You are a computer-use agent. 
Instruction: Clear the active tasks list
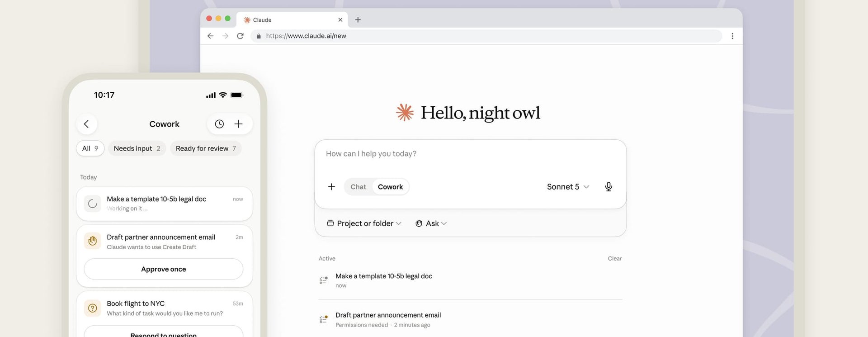pyautogui.click(x=614, y=259)
